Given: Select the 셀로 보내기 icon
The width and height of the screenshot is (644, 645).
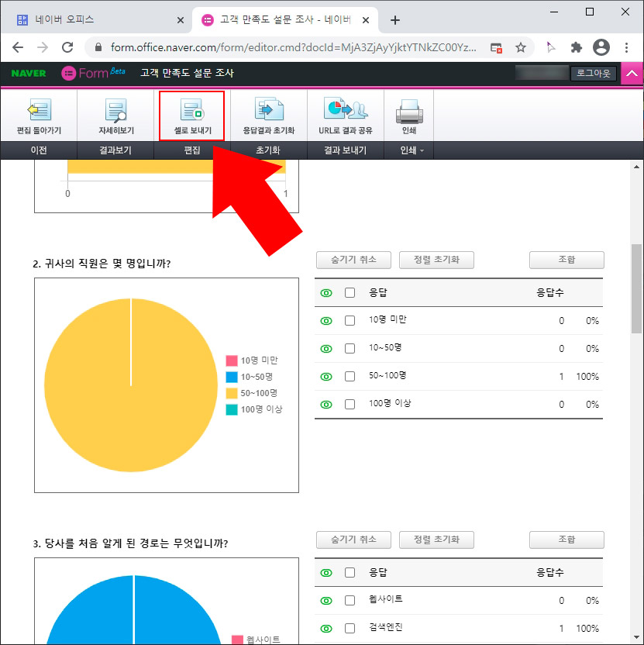Looking at the screenshot, I should click(191, 115).
